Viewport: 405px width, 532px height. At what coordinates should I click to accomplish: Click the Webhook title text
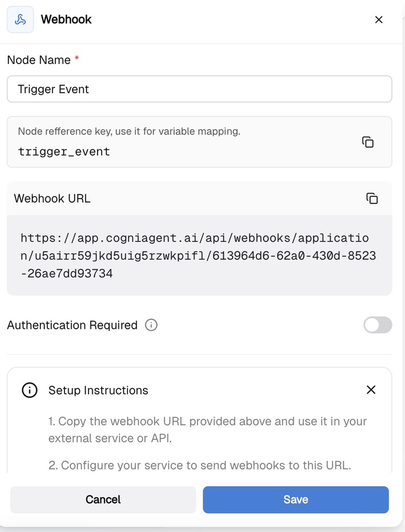point(66,20)
